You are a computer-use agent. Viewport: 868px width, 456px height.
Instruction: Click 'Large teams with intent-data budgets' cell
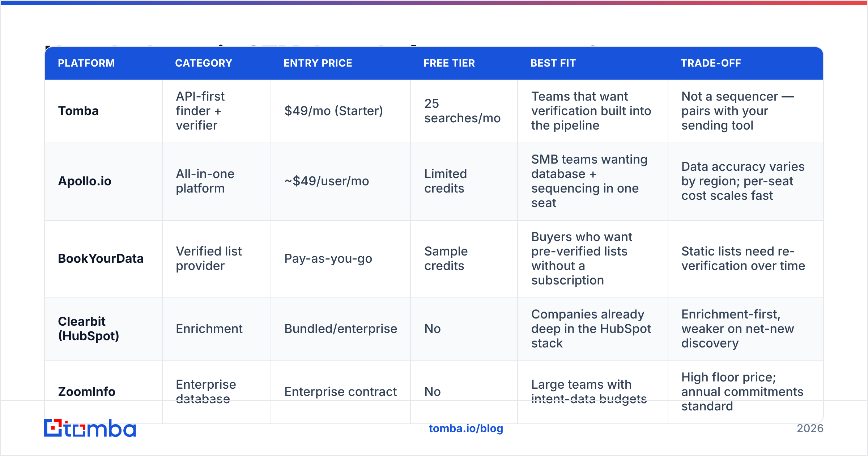pos(593,392)
